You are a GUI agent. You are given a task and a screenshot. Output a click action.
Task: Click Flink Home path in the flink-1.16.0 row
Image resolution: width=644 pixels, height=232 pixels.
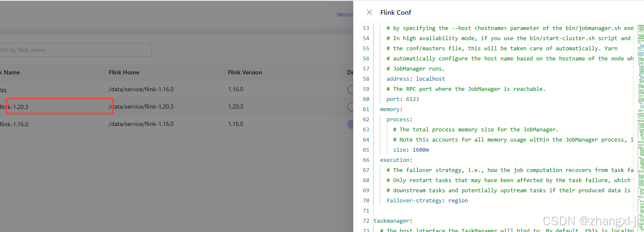(141, 124)
